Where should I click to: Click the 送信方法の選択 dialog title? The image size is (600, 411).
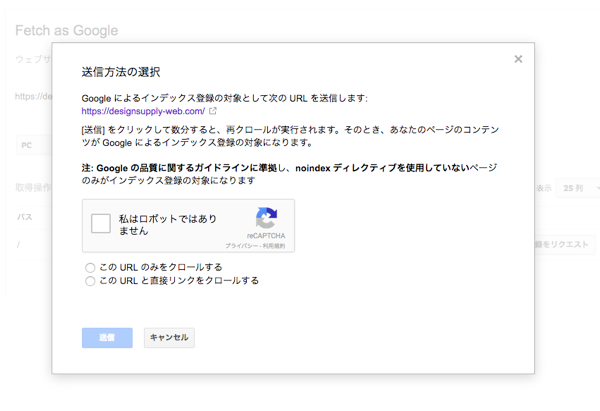point(121,72)
